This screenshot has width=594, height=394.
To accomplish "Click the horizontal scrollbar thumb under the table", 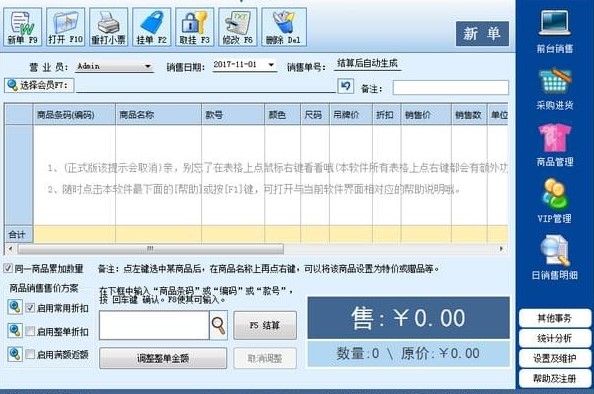I will tap(150, 249).
